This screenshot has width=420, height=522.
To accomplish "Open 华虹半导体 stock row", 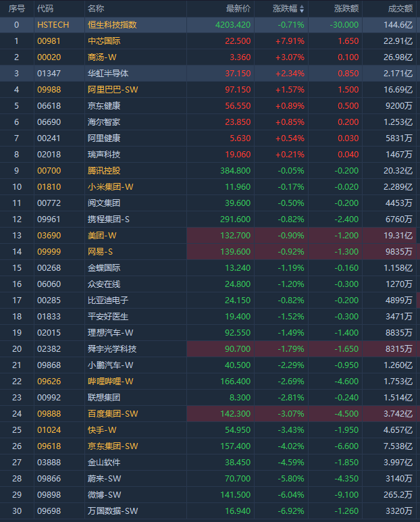I will click(210, 73).
